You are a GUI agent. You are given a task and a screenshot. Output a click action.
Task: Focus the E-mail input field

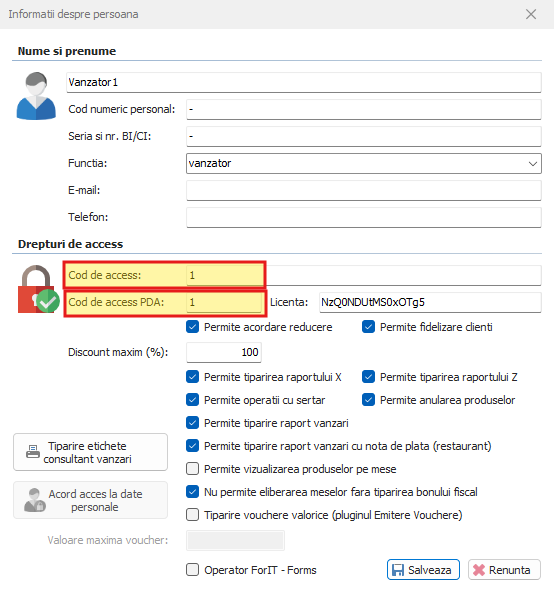[364, 190]
